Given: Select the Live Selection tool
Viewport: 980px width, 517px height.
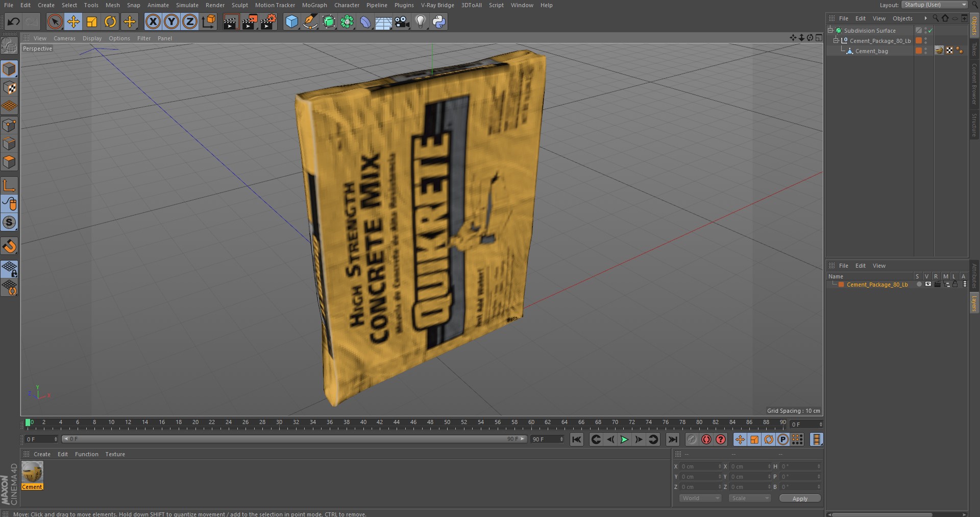Looking at the screenshot, I should click(x=55, y=21).
